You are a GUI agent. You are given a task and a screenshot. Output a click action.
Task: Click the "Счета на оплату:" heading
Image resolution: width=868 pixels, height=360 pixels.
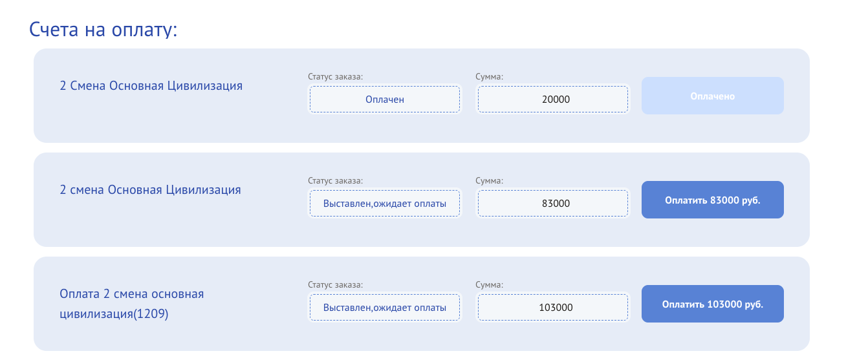click(x=103, y=29)
